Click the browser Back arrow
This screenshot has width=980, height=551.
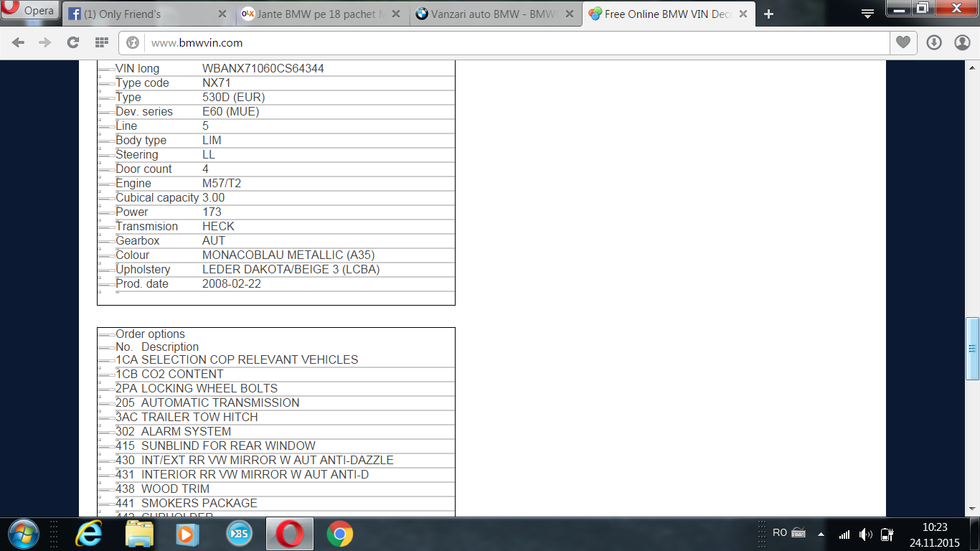(19, 43)
